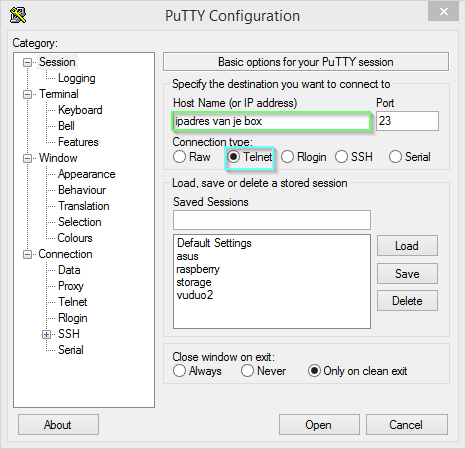Click the Load button
466x449 pixels.
click(x=407, y=246)
